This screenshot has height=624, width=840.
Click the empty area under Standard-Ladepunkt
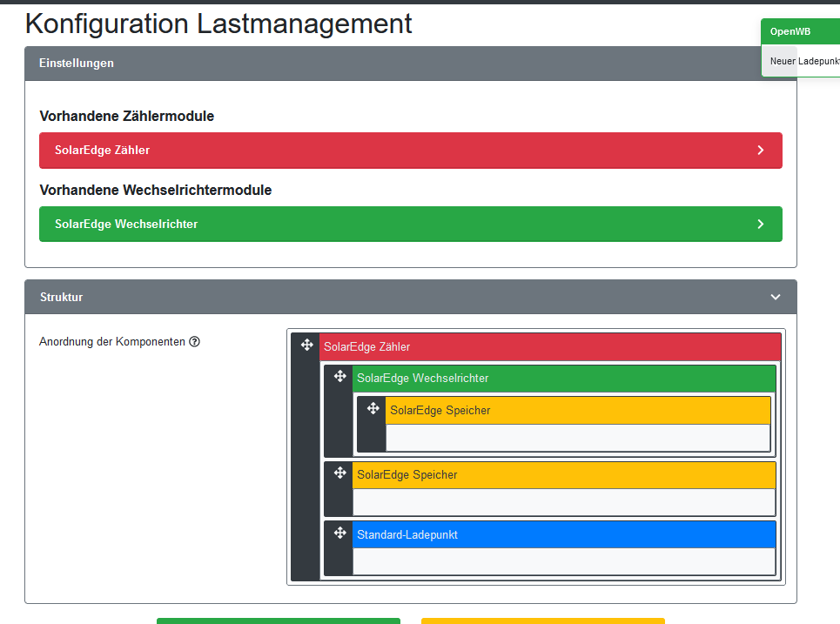tap(563, 561)
